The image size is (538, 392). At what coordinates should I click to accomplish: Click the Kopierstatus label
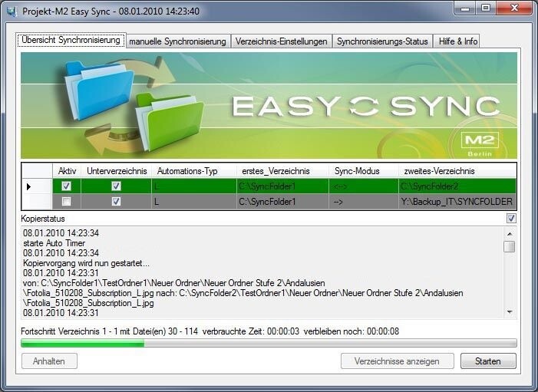[x=43, y=219]
